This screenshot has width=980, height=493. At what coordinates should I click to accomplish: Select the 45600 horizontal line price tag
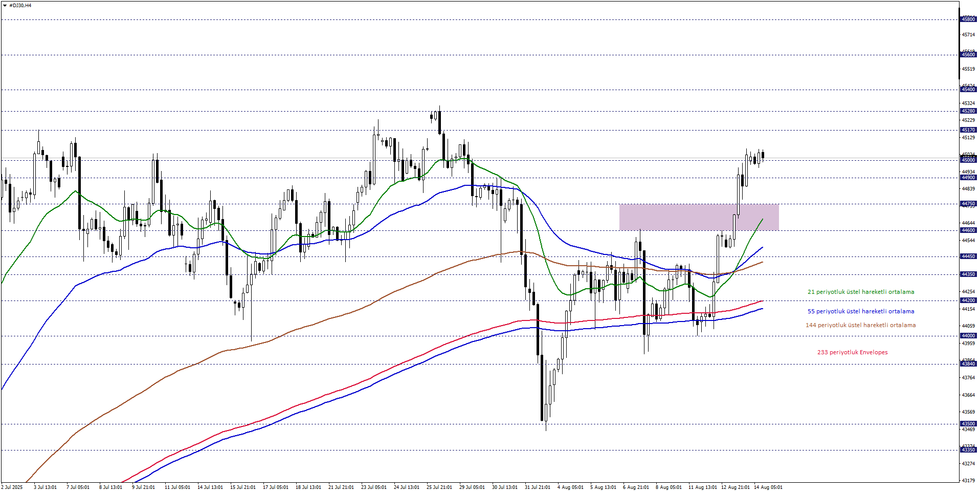[968, 55]
